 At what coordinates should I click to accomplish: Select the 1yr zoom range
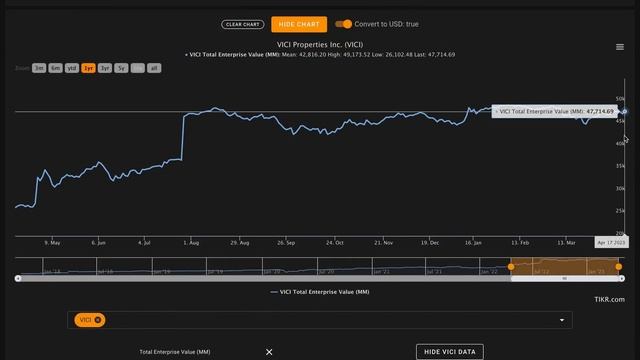point(88,68)
